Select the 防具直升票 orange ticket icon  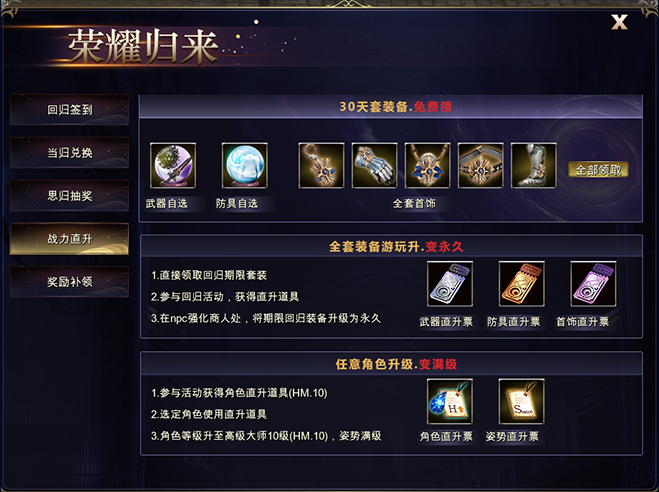tap(522, 284)
